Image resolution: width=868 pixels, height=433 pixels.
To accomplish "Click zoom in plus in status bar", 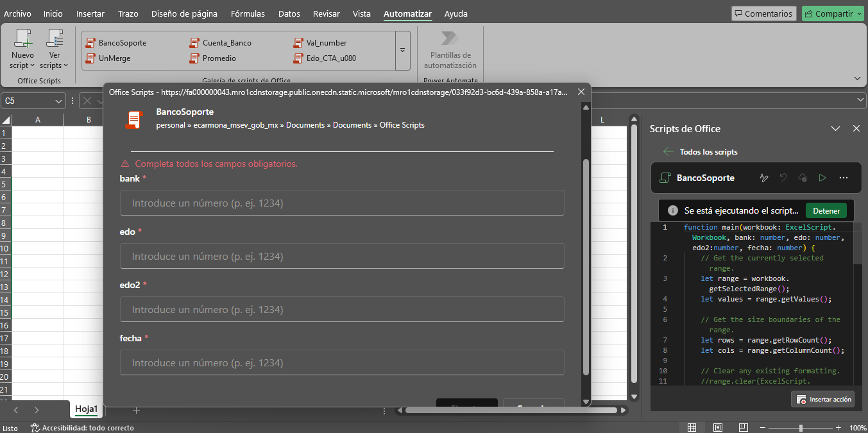I will click(x=838, y=427).
